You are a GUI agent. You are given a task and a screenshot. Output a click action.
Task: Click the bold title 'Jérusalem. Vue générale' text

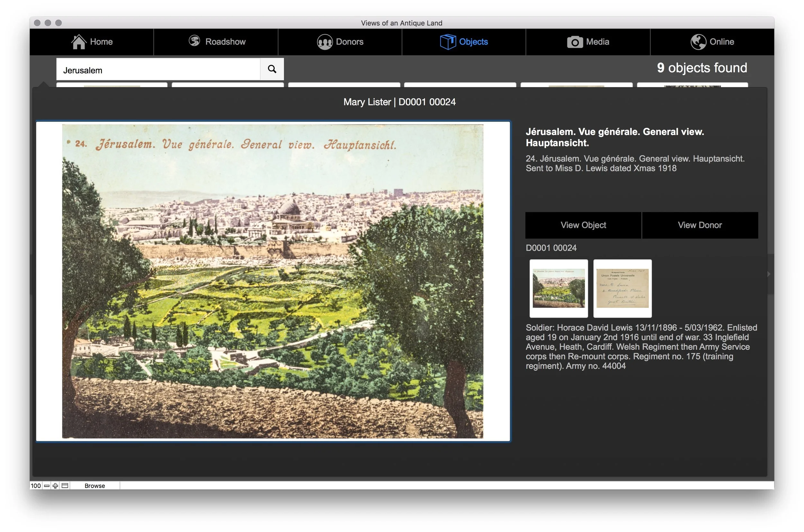(615, 137)
